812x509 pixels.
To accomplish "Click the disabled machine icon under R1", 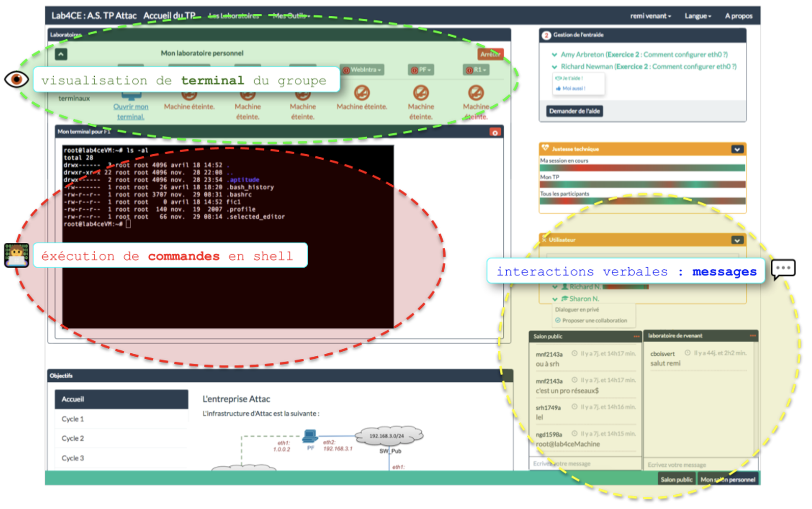I will click(x=476, y=93).
